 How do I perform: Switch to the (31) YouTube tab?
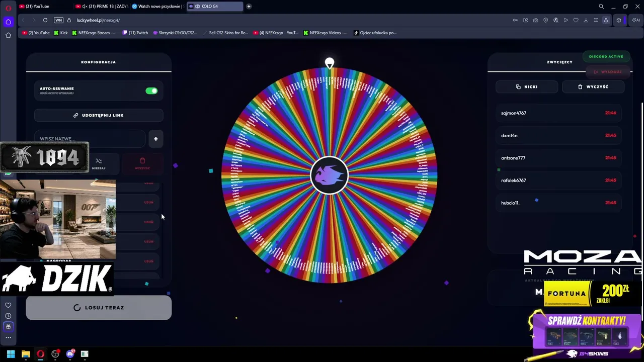(45, 7)
